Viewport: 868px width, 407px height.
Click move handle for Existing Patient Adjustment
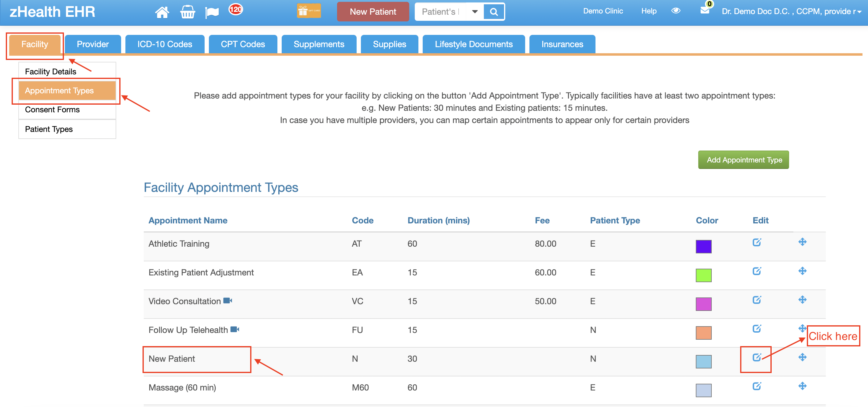click(x=802, y=271)
